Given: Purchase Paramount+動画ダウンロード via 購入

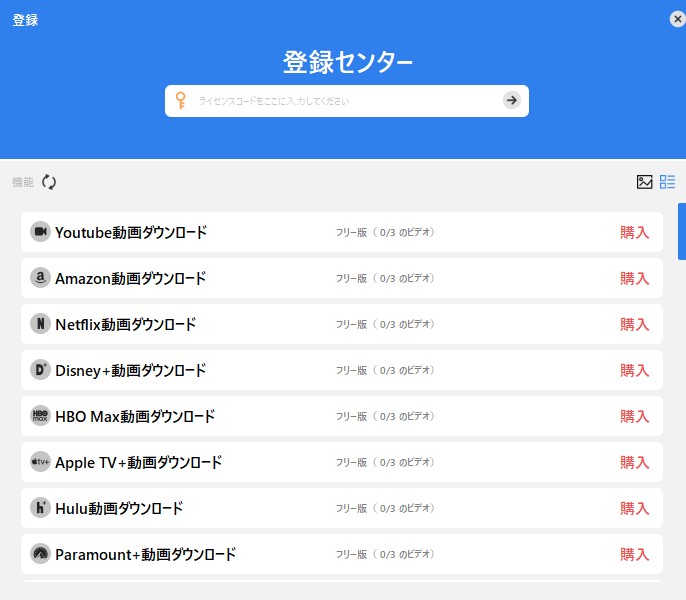Looking at the screenshot, I should pos(634,554).
